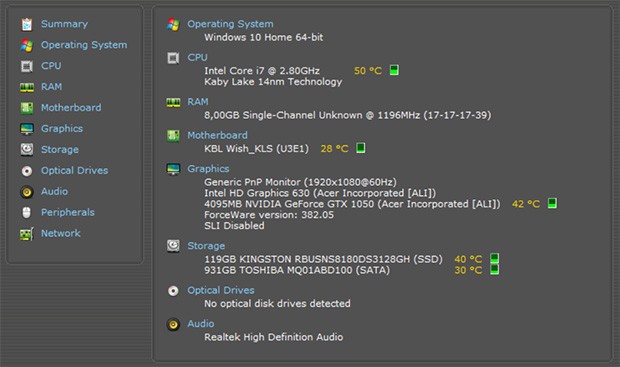Viewport: 620px width, 367px height.
Task: Click the CPU heading link in summary
Action: [x=197, y=57]
